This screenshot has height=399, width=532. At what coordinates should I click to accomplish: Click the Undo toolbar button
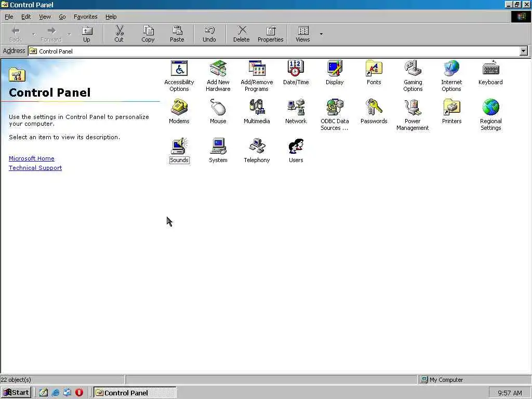point(209,34)
